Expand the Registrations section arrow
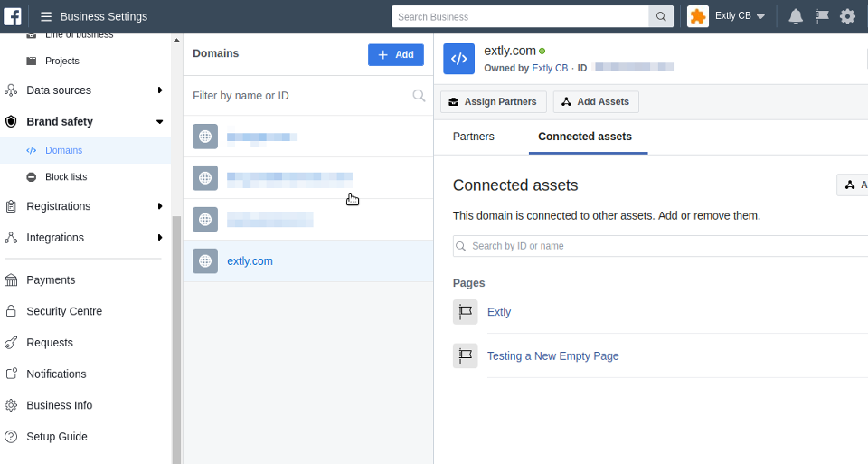Image resolution: width=868 pixels, height=464 pixels. pyautogui.click(x=160, y=206)
